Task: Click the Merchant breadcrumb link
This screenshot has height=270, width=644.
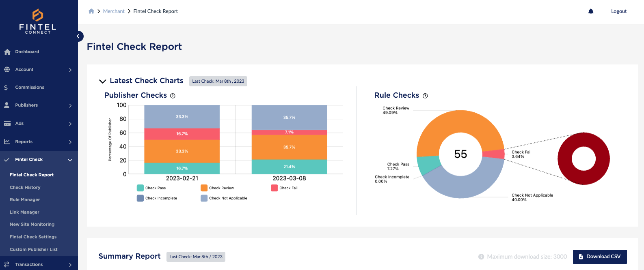Action: pyautogui.click(x=114, y=11)
